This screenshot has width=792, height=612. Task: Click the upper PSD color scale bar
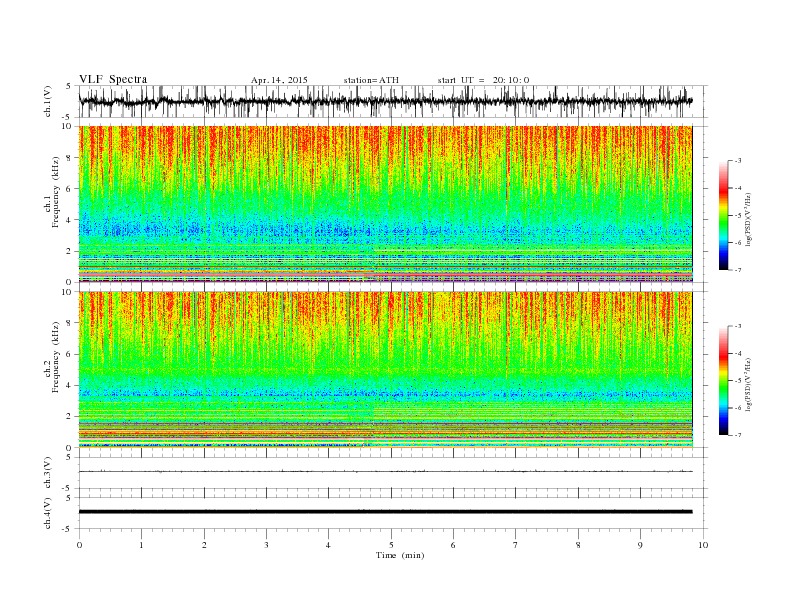click(x=724, y=215)
